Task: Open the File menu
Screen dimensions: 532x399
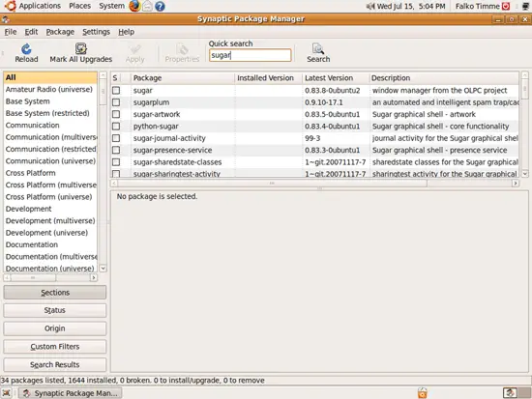Action: [11, 32]
